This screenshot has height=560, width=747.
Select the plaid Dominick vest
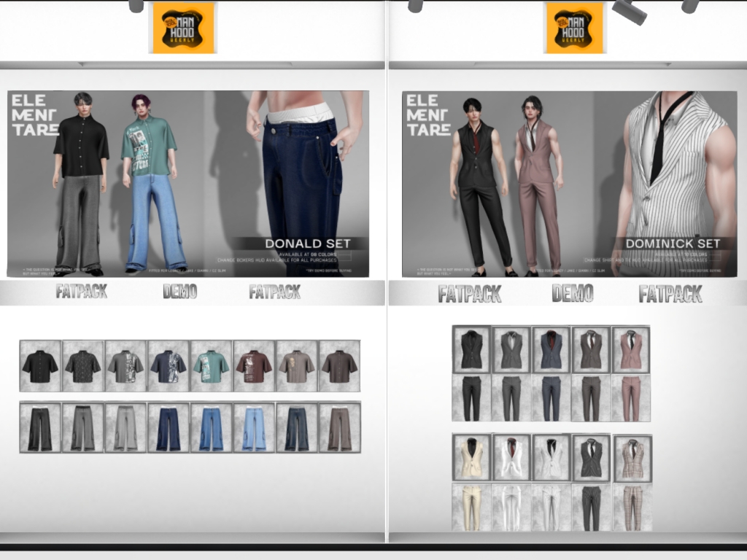632,459
